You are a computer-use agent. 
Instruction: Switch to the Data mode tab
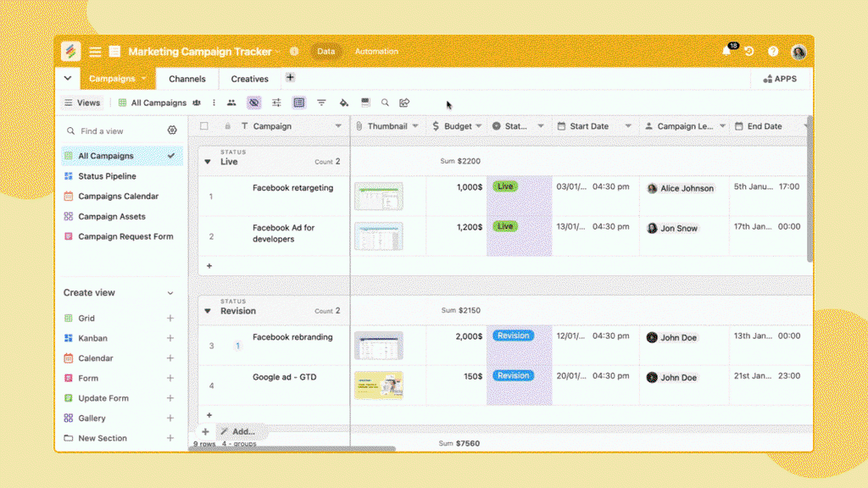click(x=326, y=51)
